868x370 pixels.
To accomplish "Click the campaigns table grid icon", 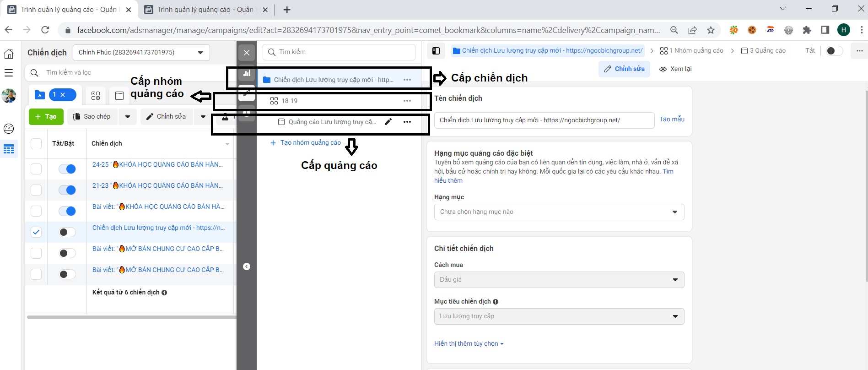I will tap(9, 149).
